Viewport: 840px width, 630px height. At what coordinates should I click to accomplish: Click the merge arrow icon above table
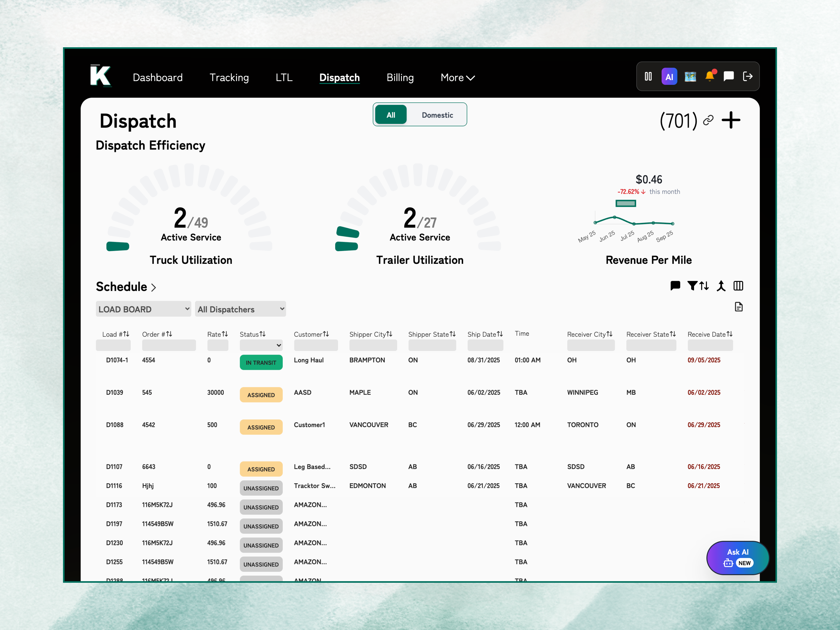[721, 286]
